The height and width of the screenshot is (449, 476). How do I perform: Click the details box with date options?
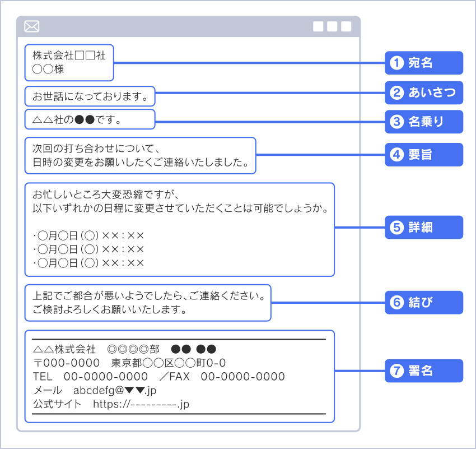[x=179, y=229]
